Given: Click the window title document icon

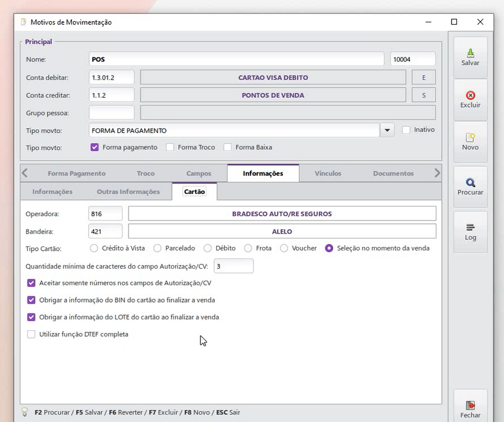Looking at the screenshot, I should coord(23,22).
